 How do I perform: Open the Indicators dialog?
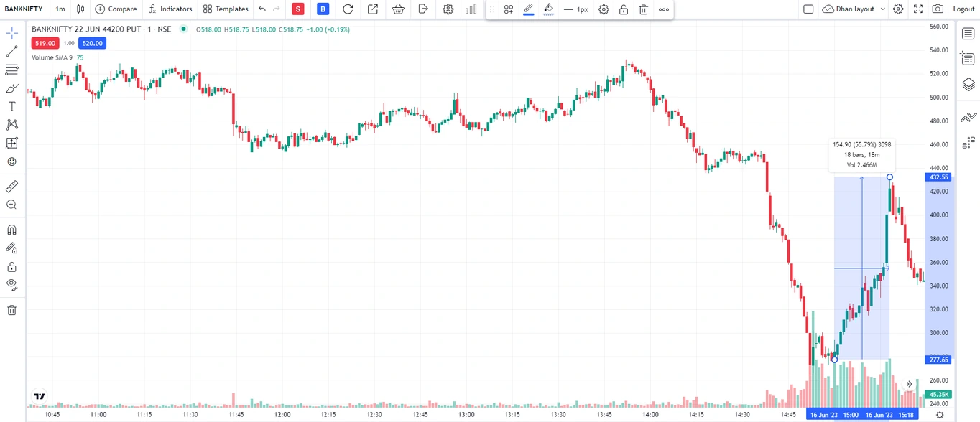[170, 9]
